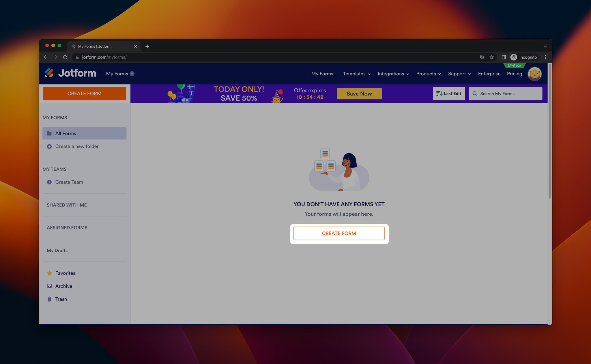The width and height of the screenshot is (591, 364).
Task: Click the Jotform logo icon
Action: 49,74
